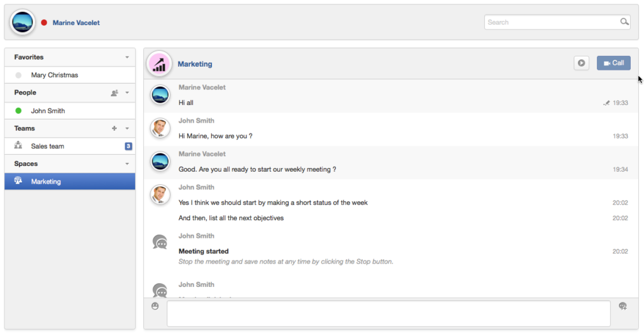The width and height of the screenshot is (644, 334).
Task: Open Marine Vacelet profile name link
Action: (x=76, y=23)
